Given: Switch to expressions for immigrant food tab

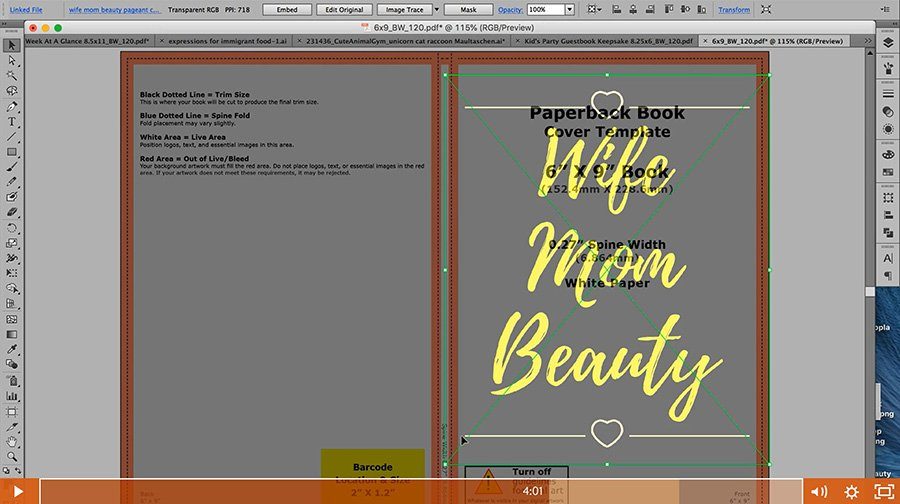Looking at the screenshot, I should [x=227, y=41].
